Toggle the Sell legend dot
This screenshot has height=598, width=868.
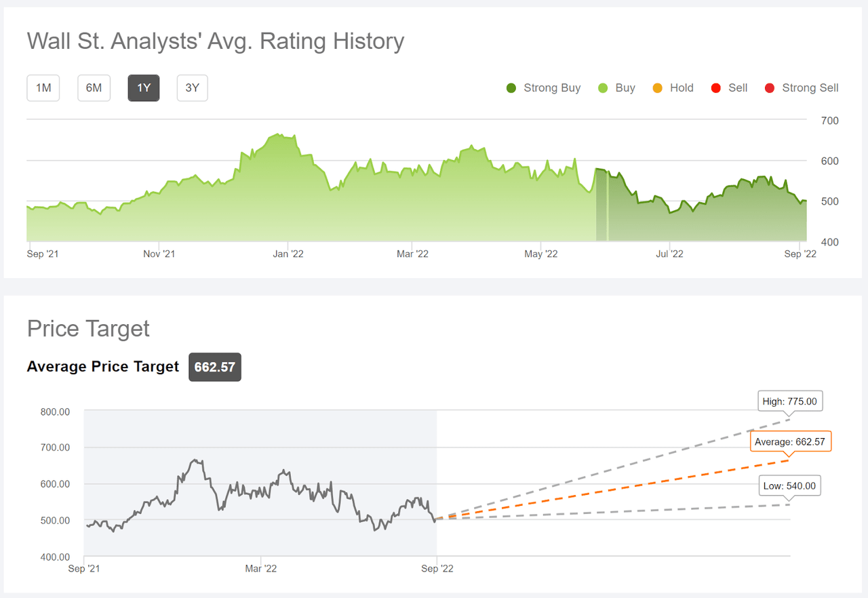pyautogui.click(x=715, y=88)
